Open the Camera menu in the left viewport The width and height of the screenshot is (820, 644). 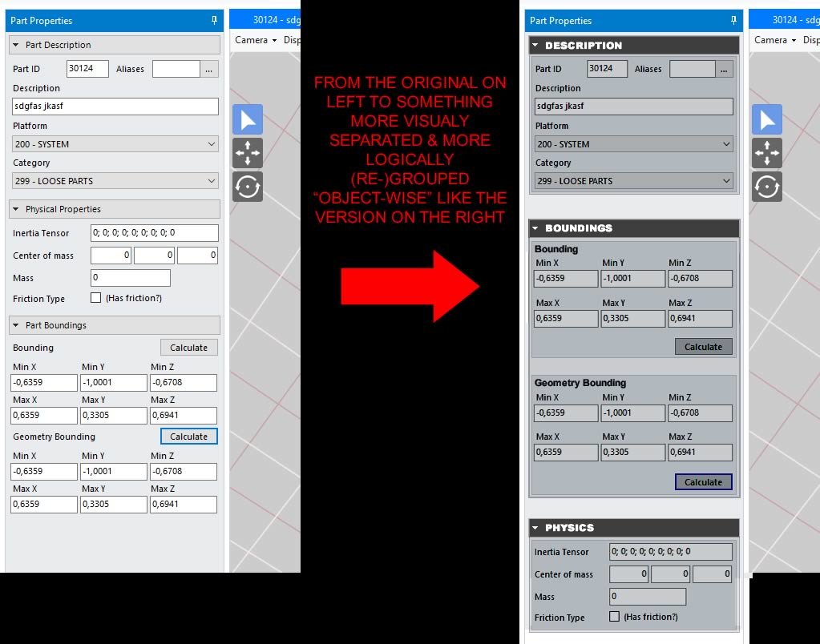[256, 40]
